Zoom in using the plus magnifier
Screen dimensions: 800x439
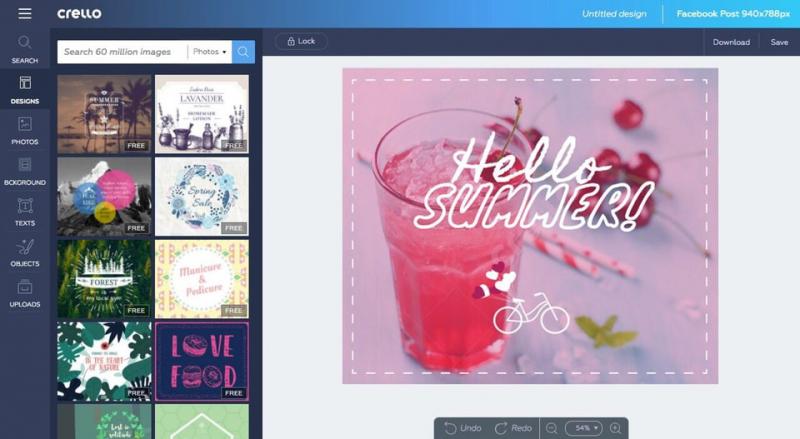[x=616, y=428]
